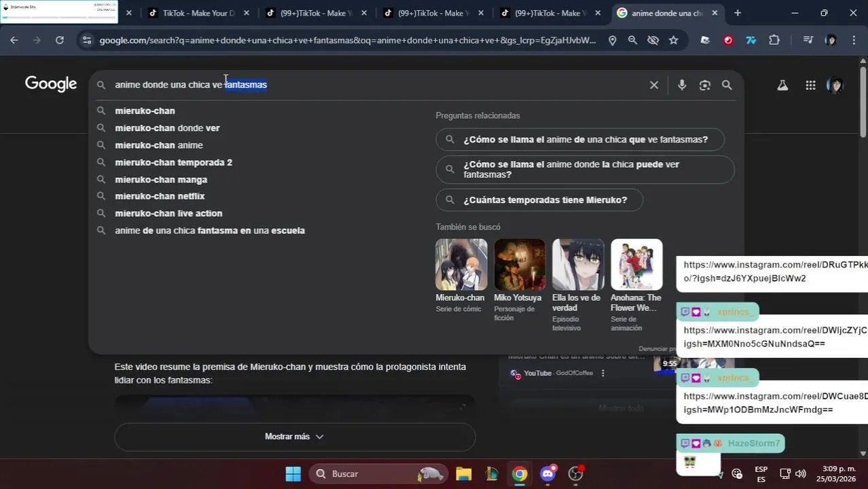Open the OBS Studio taskbar icon
Viewport: 868px width, 489px height.
pos(576,473)
